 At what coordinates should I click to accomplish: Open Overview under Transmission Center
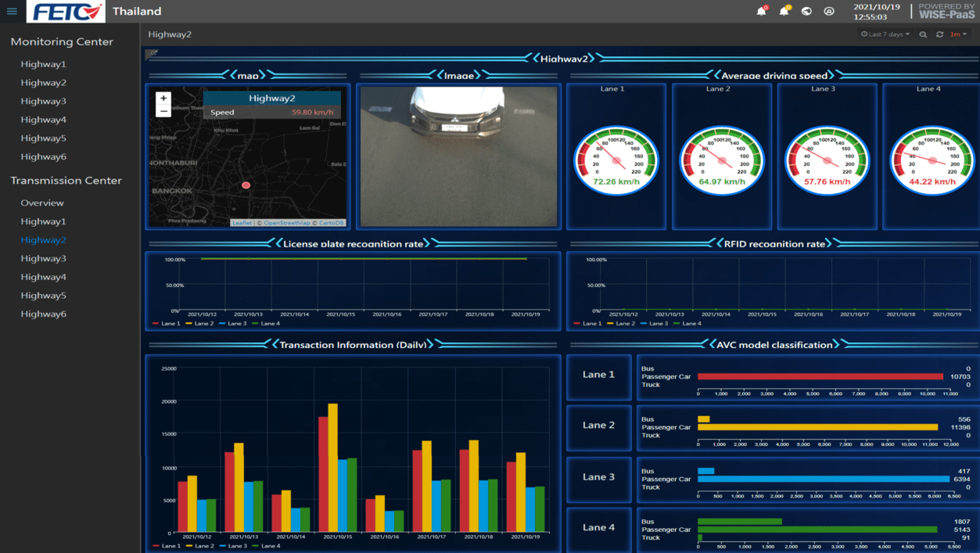tap(42, 203)
